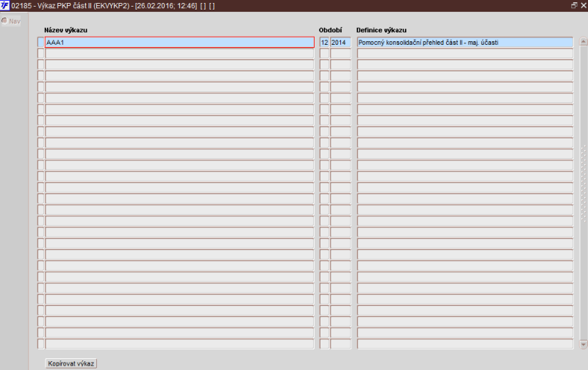Restore the window with the restore button
The image size is (588, 370).
point(574,5)
